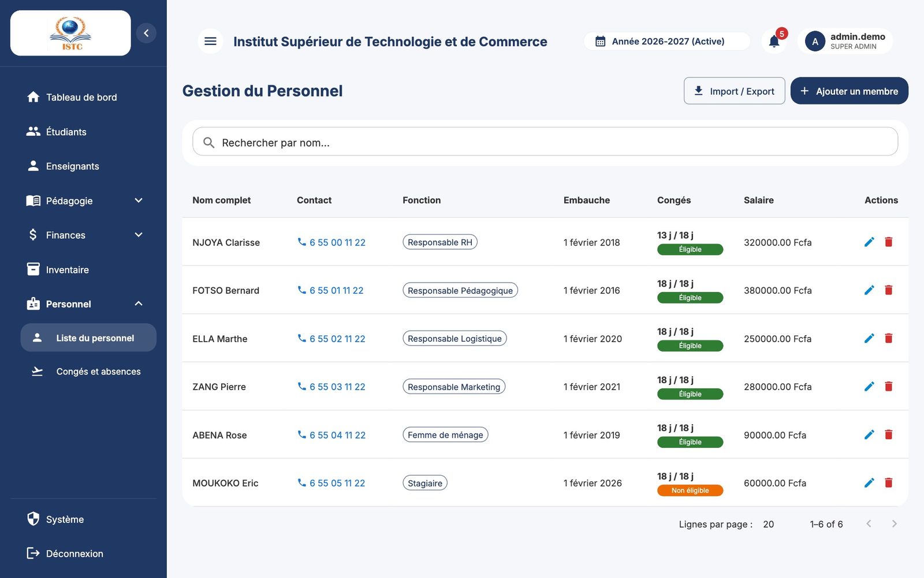Screen dimensions: 924x578
Task: Edit ABENA Rose's record
Action: tap(869, 435)
